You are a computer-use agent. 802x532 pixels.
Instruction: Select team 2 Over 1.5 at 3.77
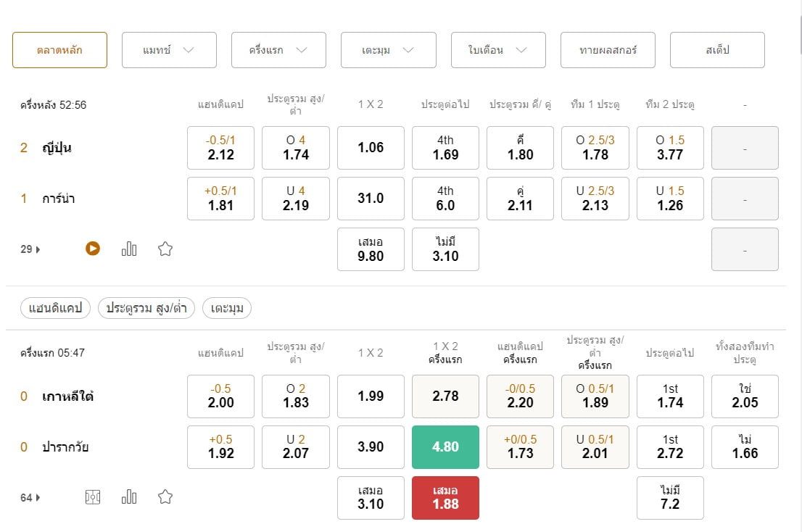coord(670,148)
